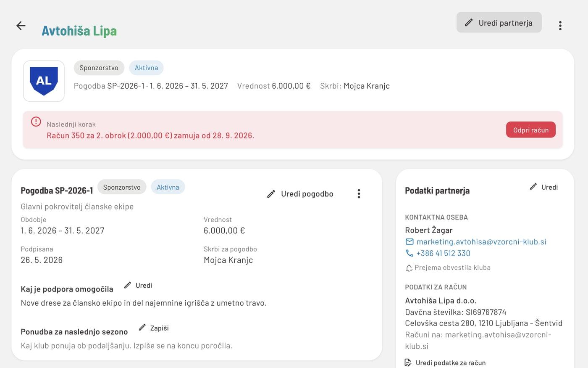588x368 pixels.
Task: Click Uredi in the Podatki partnerja card
Action: (x=544, y=187)
